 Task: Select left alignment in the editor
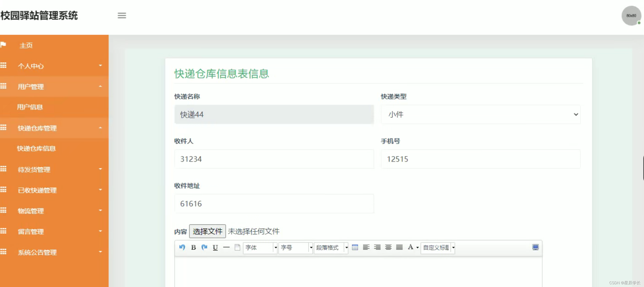366,248
